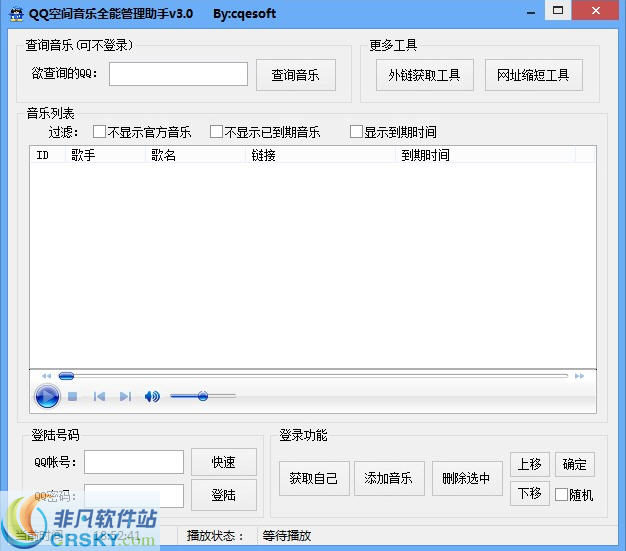
Task: Click the 获取自己 button
Action: tap(314, 478)
